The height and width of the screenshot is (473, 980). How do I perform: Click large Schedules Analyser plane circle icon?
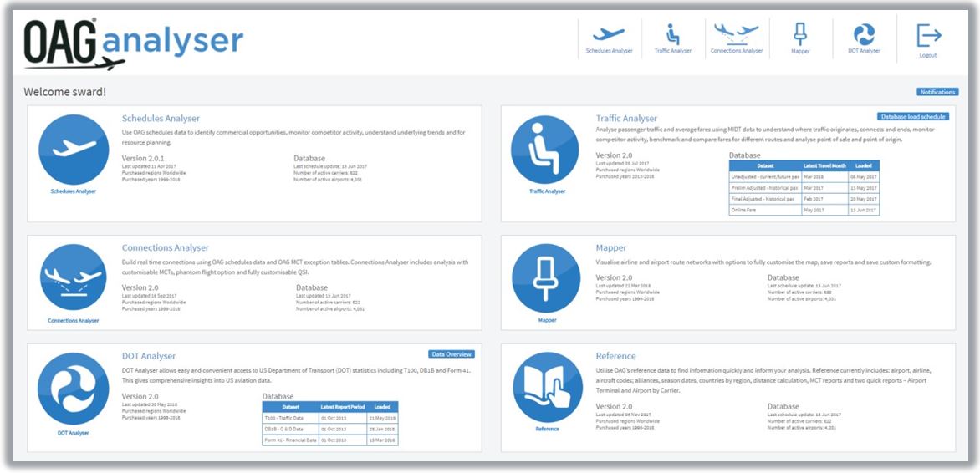74,150
